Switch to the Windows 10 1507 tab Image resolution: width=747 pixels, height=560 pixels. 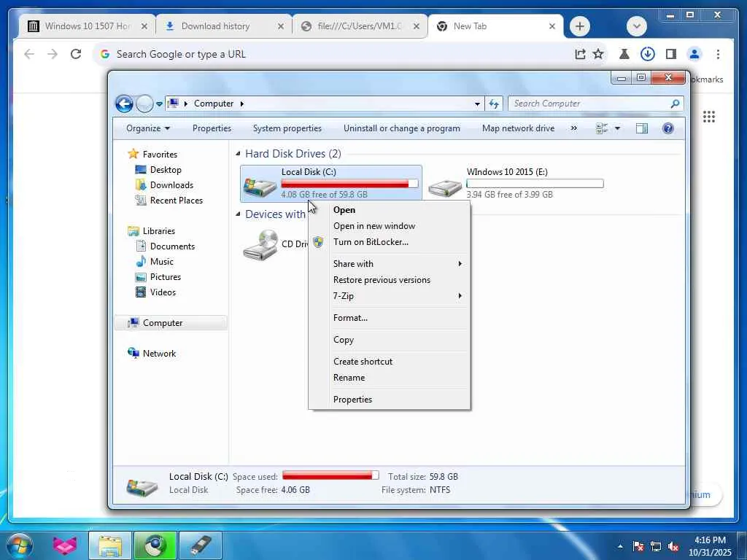tap(88, 26)
